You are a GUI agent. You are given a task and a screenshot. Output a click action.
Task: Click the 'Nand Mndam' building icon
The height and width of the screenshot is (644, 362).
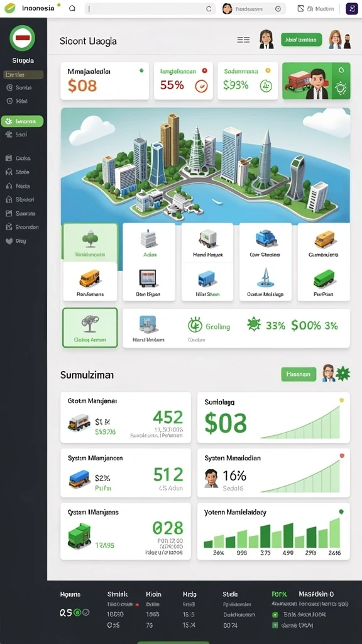pyautogui.click(x=148, y=324)
